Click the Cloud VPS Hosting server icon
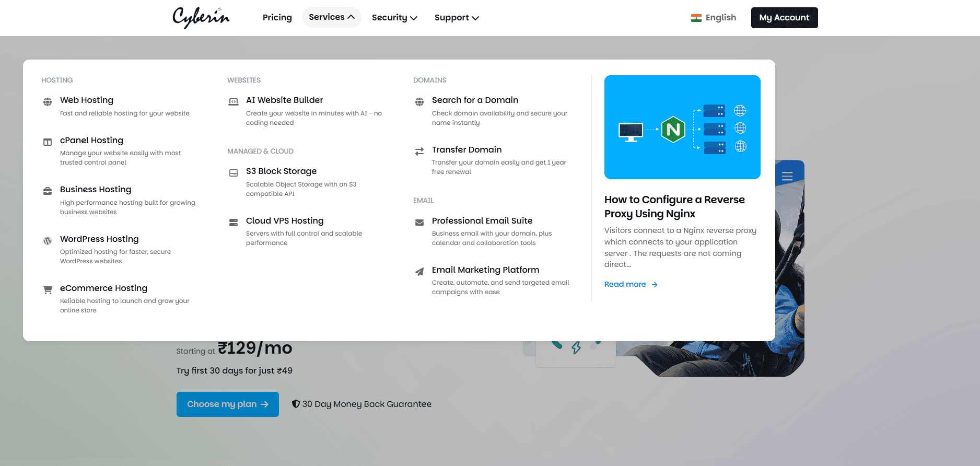 pos(234,223)
